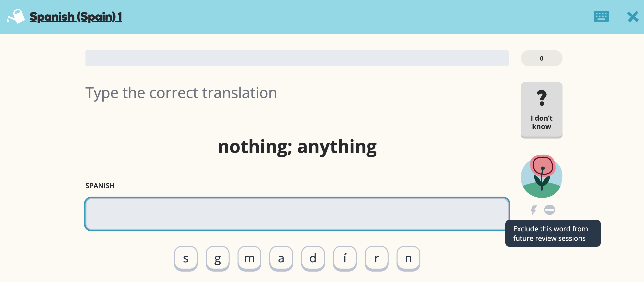
Task: Click the watering can logo icon
Action: click(16, 16)
